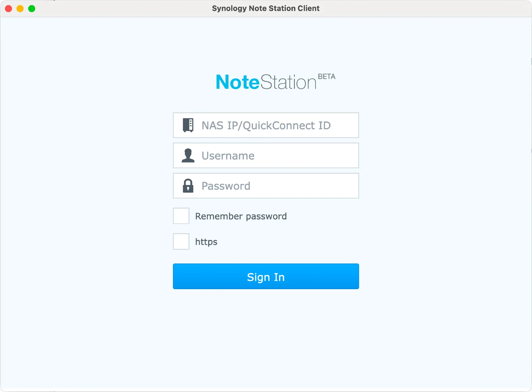
Task: Click the NAS server icon
Action: (188, 125)
